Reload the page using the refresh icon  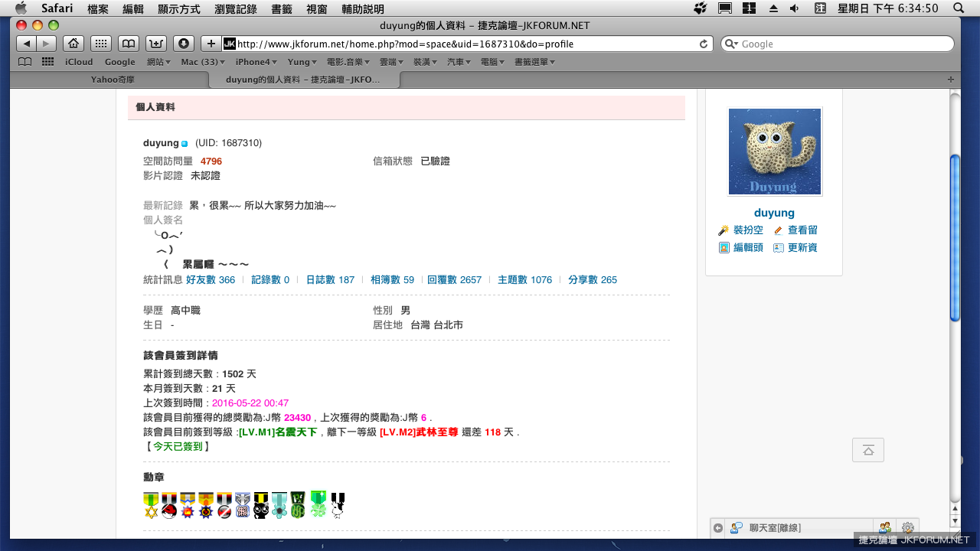pyautogui.click(x=704, y=44)
